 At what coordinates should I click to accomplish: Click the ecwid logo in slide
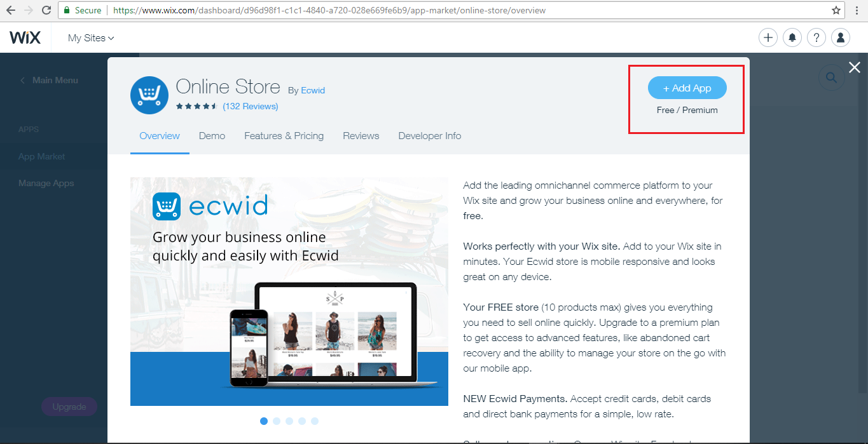(x=210, y=206)
